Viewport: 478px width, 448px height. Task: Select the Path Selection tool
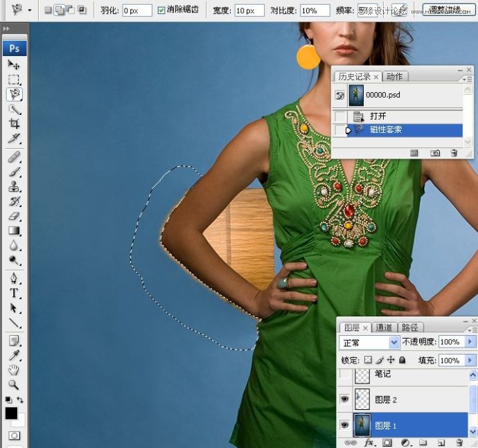click(14, 308)
